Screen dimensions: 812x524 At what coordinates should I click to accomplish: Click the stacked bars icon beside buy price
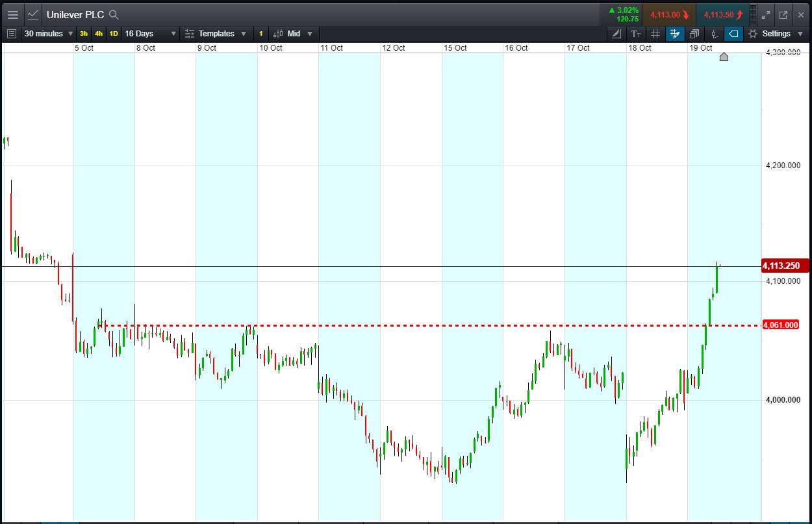pos(753,14)
